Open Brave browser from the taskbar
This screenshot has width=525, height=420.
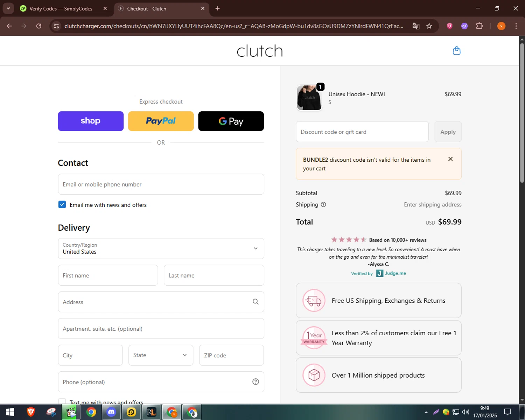[31, 412]
